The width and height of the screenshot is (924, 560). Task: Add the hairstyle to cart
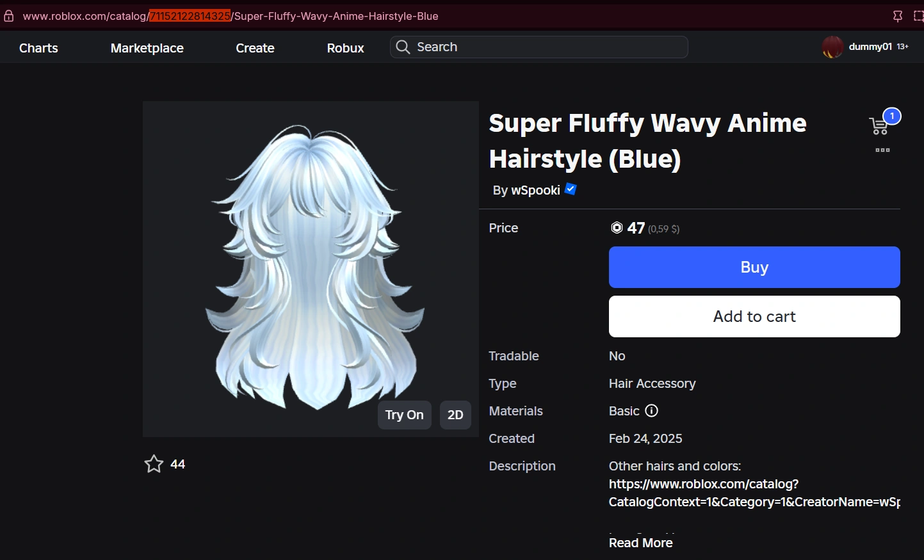point(754,316)
